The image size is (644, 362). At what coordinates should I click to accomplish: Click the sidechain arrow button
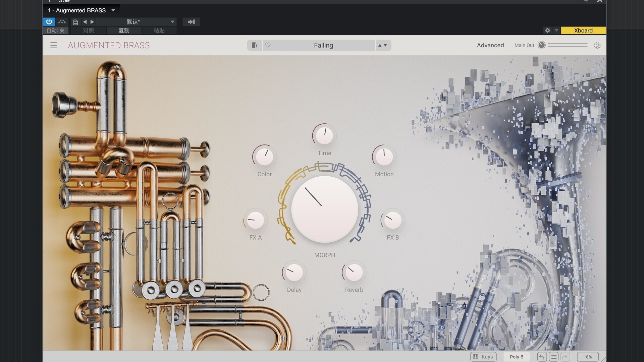[x=191, y=22]
